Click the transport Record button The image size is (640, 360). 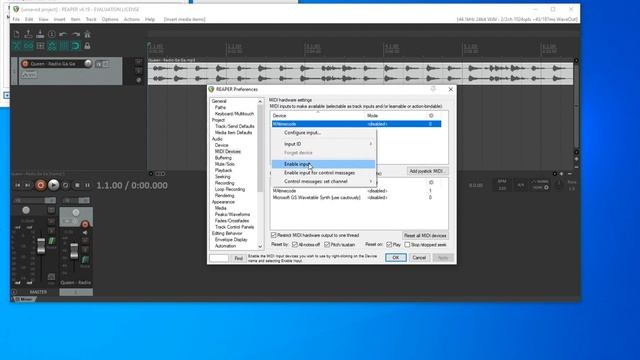[x=40, y=185]
